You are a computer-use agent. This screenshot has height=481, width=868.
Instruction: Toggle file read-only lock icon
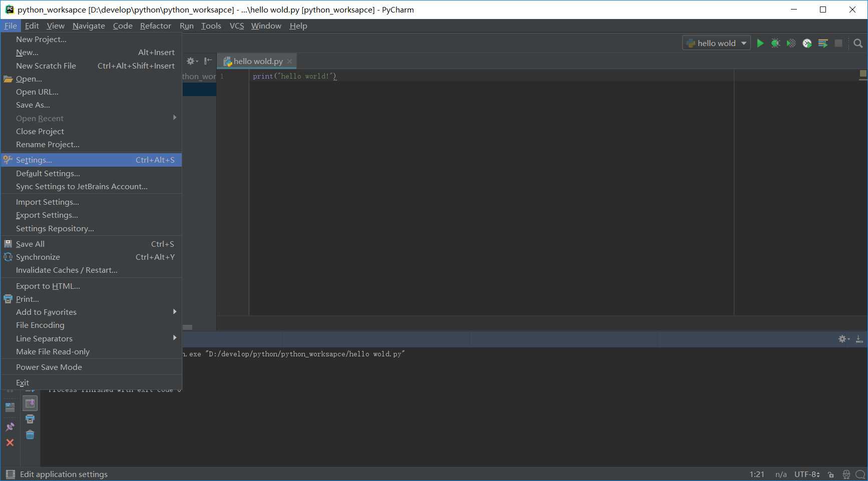831,474
